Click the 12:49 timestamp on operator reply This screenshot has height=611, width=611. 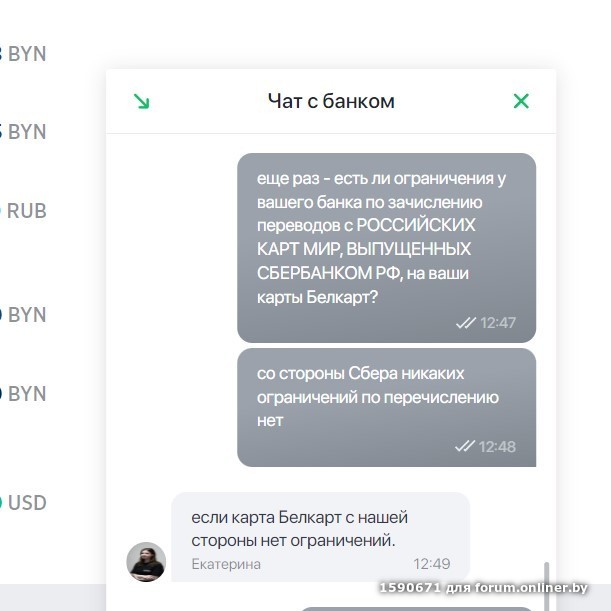pos(432,564)
